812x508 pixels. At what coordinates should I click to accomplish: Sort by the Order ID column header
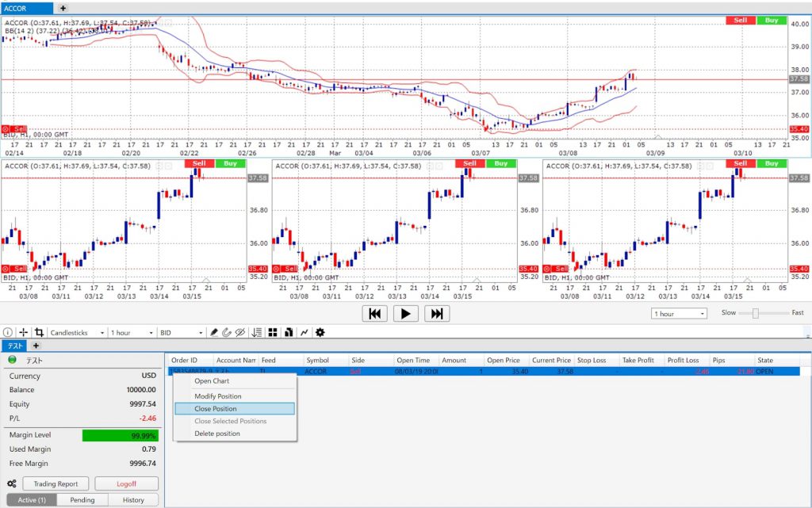(190, 360)
